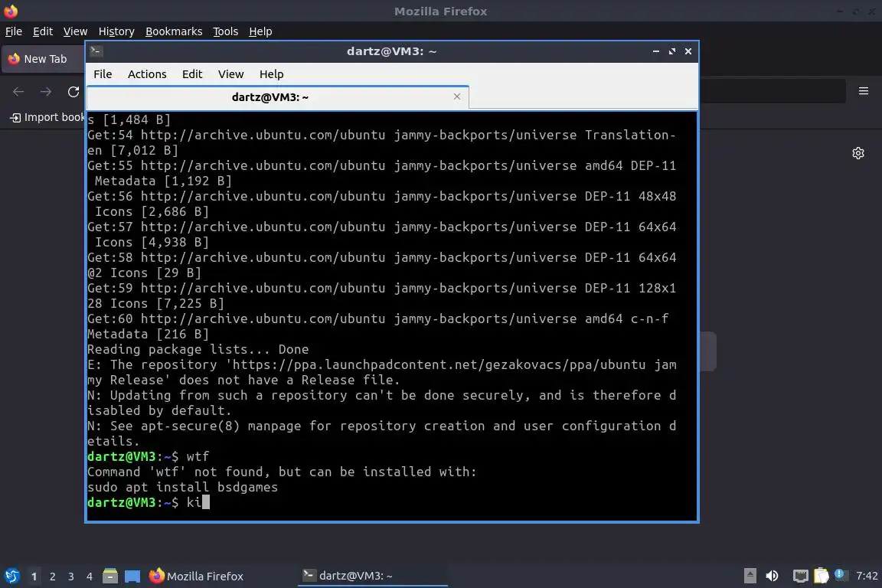The width and height of the screenshot is (882, 588).
Task: Open the terminal View menu
Action: (230, 74)
